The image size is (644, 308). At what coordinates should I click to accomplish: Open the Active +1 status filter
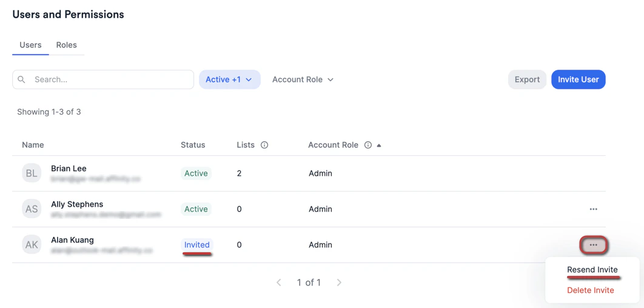pyautogui.click(x=230, y=79)
